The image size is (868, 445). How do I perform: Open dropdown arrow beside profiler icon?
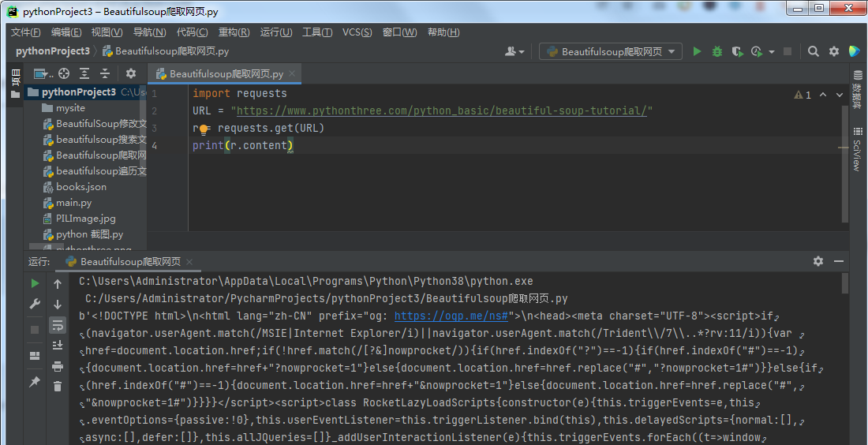point(772,52)
